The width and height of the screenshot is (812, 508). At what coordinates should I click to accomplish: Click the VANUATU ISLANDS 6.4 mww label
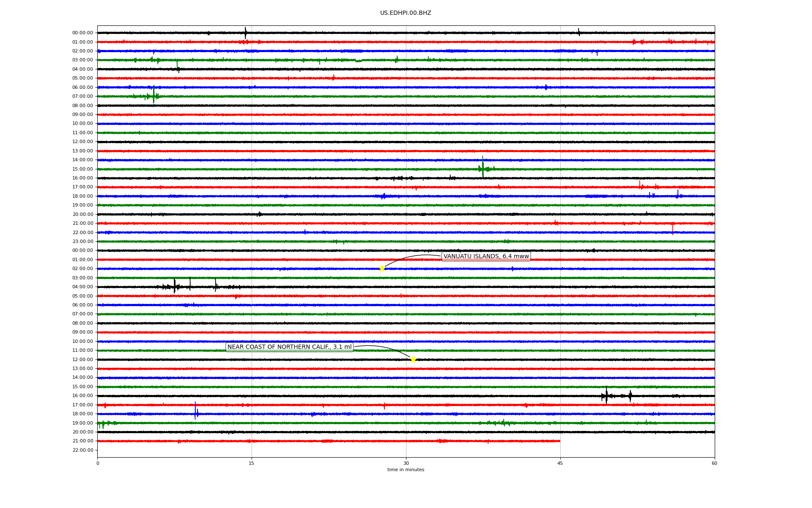[x=486, y=256]
